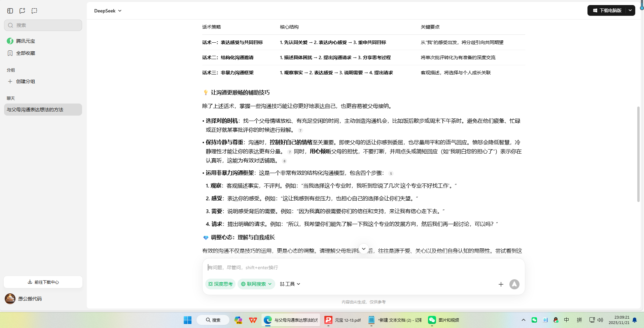Click the screenshot/capture icon in the top toolbar
644x328 pixels.
[34, 10]
